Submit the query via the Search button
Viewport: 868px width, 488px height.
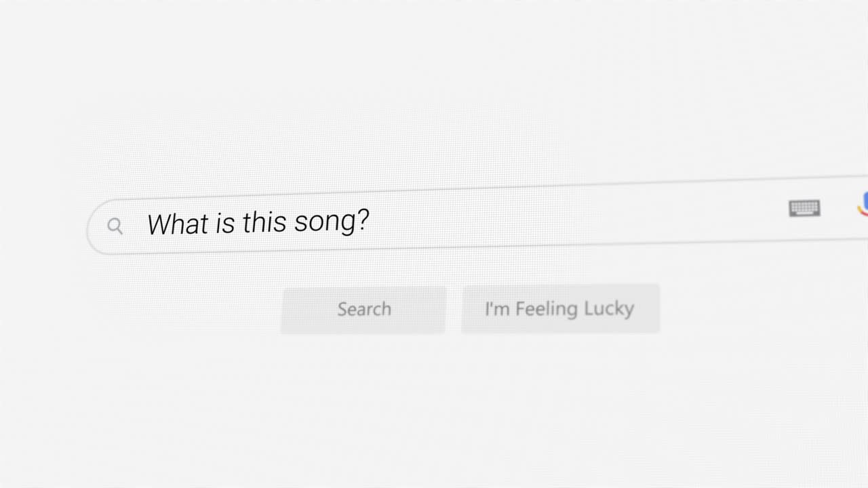pos(364,309)
